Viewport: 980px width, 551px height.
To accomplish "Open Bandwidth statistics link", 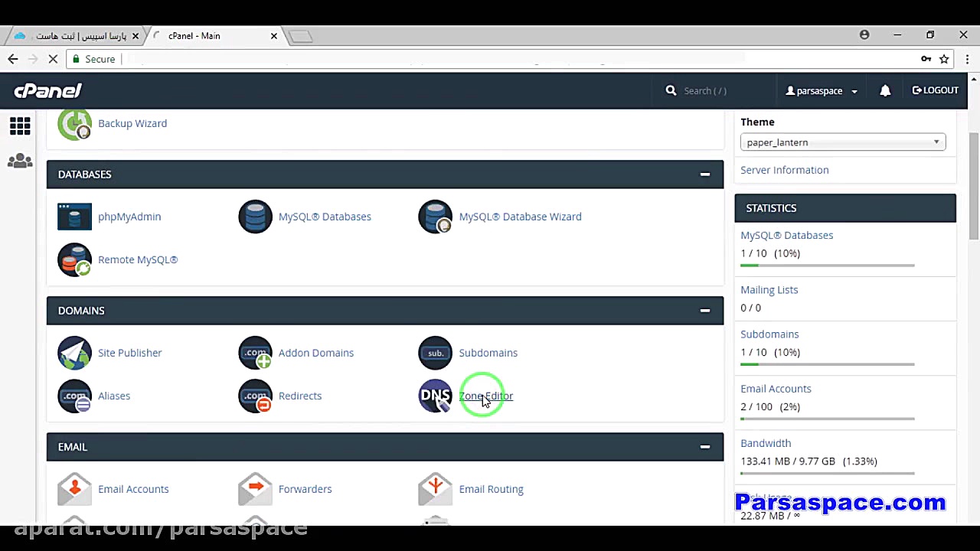I will (x=766, y=442).
